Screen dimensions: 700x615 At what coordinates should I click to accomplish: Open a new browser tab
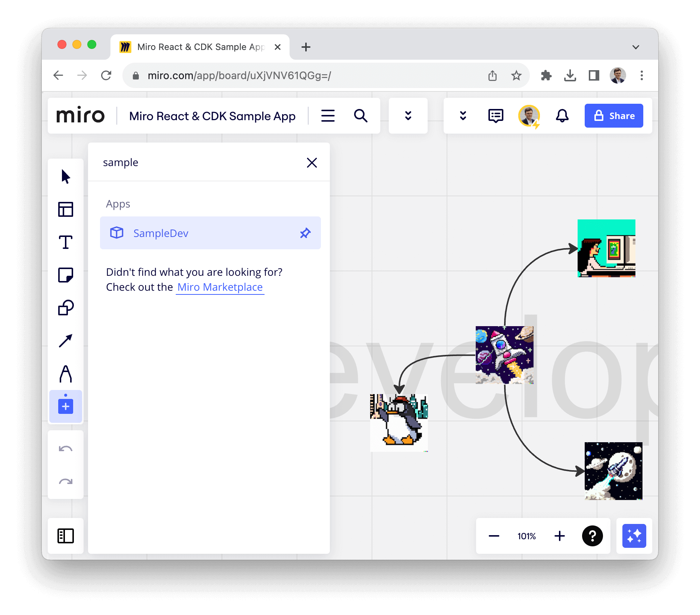[x=306, y=47]
